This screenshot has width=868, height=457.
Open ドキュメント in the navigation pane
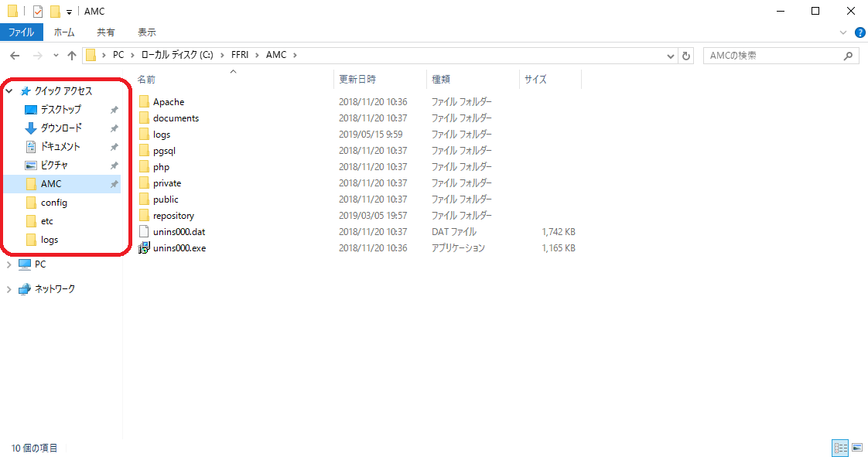pyautogui.click(x=60, y=147)
